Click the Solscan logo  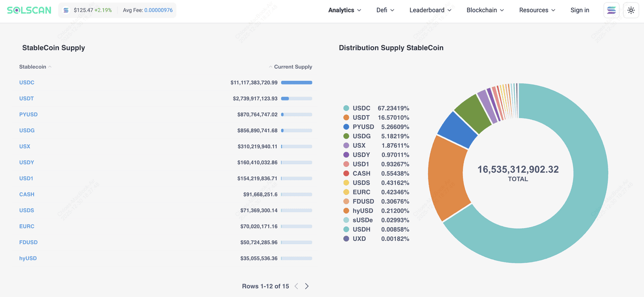click(29, 10)
